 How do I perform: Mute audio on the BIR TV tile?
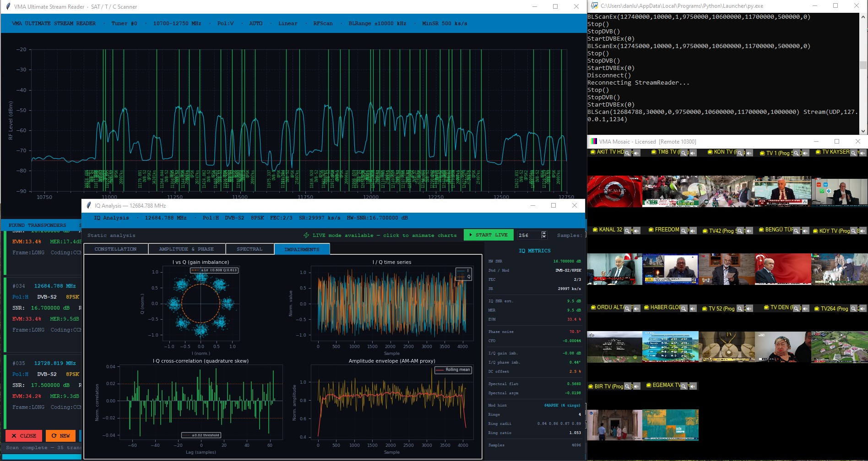click(x=637, y=386)
